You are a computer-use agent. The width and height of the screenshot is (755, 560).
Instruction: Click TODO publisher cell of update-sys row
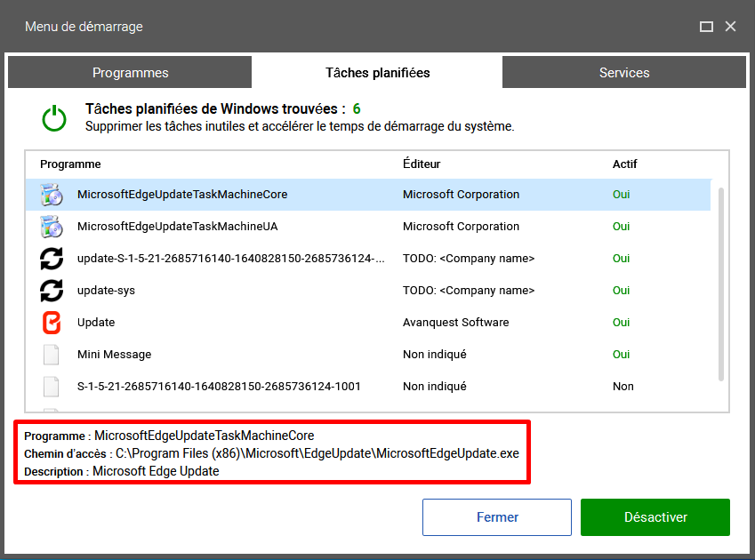(x=469, y=291)
